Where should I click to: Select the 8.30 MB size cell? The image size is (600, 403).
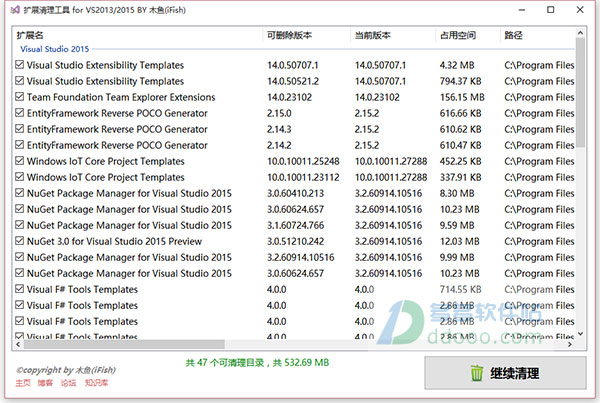(457, 193)
